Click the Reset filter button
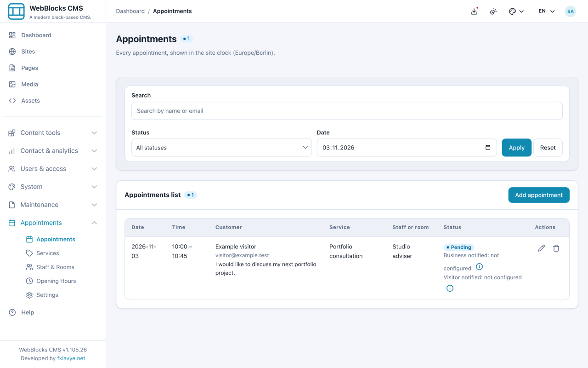 coord(548,148)
